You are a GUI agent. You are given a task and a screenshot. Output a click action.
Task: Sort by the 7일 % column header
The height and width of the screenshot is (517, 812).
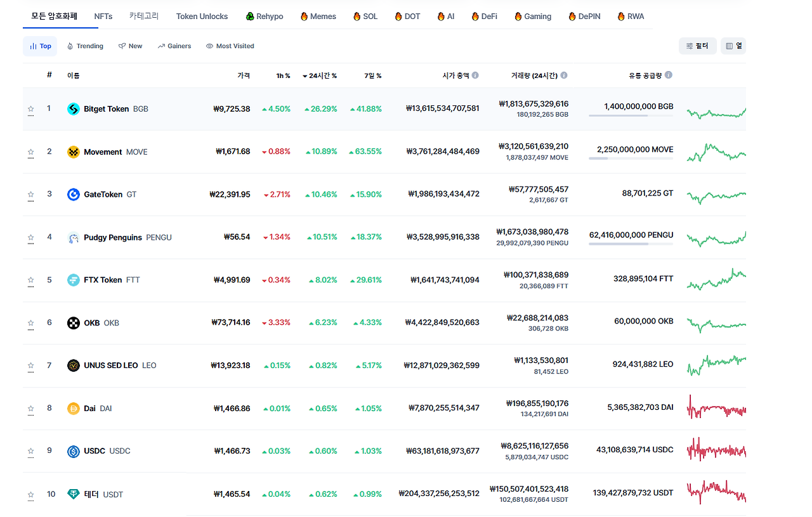click(x=373, y=75)
